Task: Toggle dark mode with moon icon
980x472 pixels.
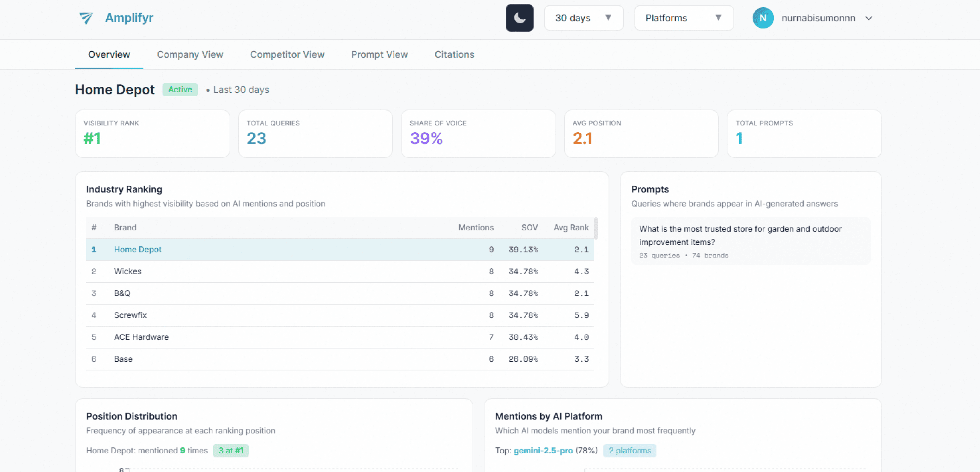Action: (519, 18)
